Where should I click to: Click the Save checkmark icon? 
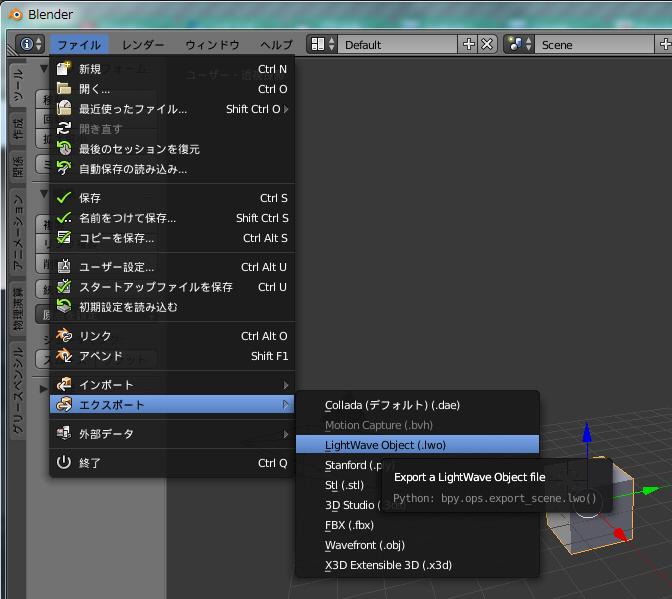(64, 198)
